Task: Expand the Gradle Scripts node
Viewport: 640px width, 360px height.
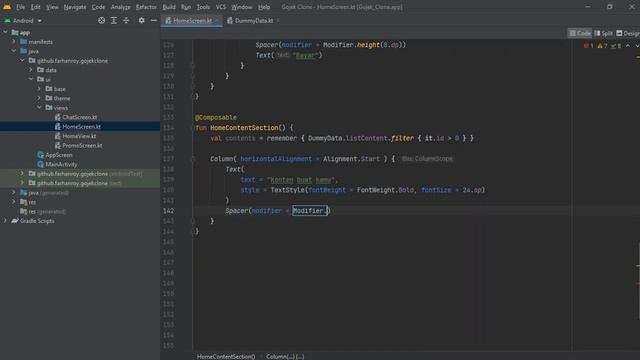Action: point(5,220)
